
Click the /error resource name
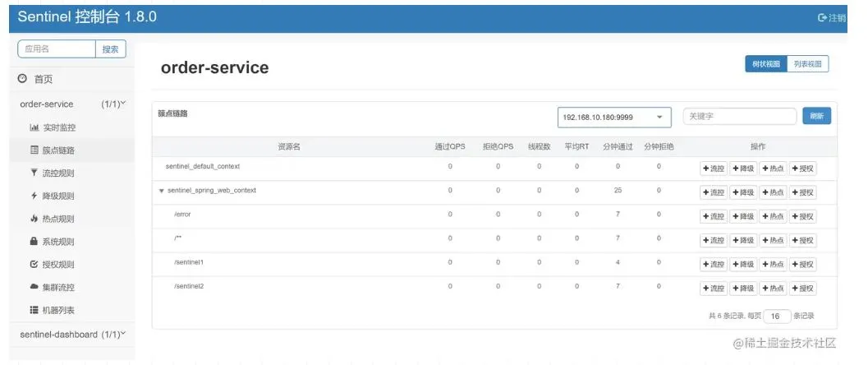pos(182,215)
